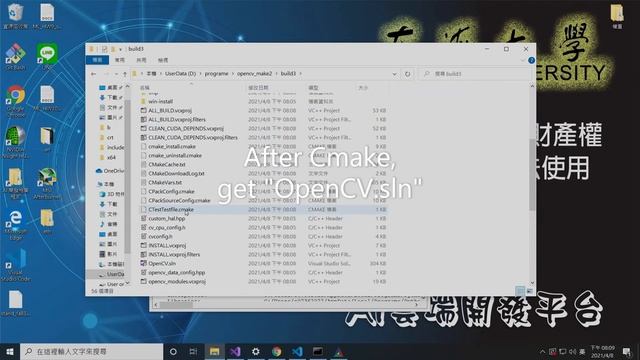Navigate to UserData (D:) breadcrumb

pyautogui.click(x=180, y=74)
